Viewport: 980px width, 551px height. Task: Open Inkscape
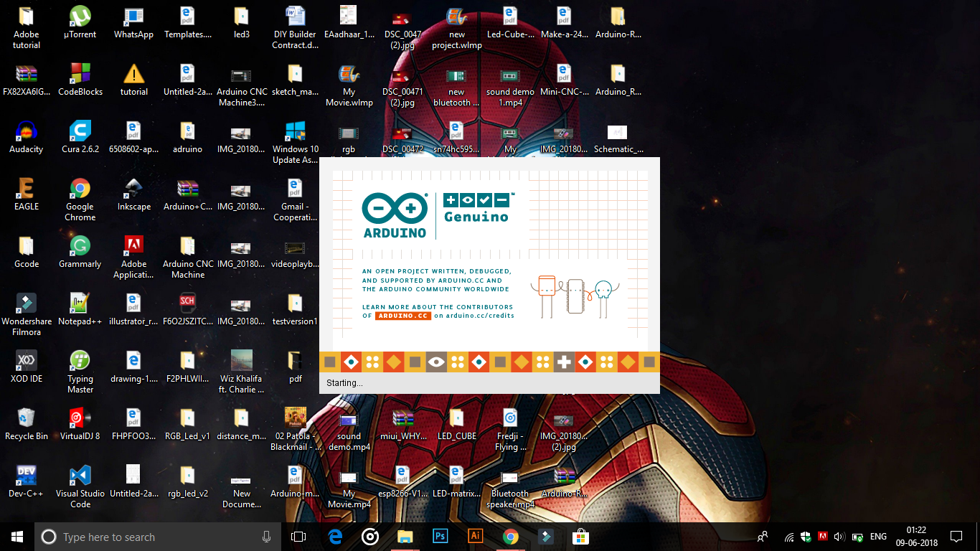133,192
